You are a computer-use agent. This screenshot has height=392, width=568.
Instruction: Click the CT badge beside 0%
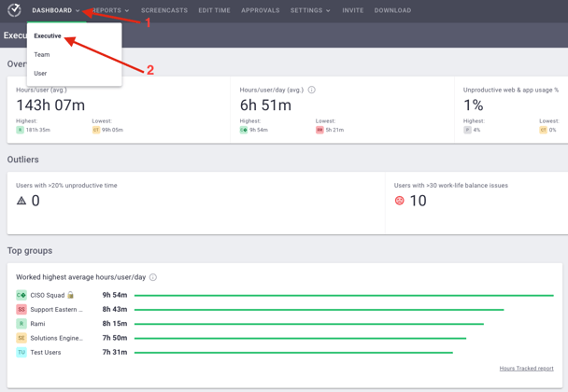coord(543,130)
